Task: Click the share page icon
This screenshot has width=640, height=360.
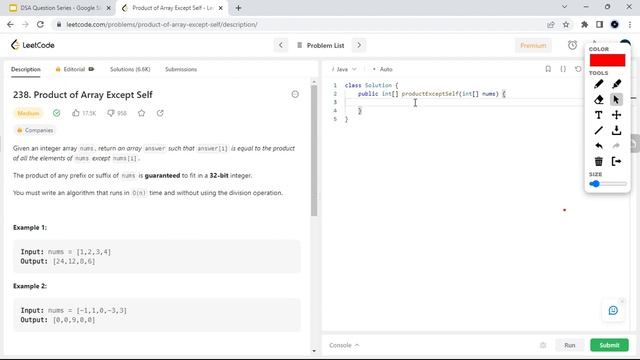Action: (x=551, y=24)
